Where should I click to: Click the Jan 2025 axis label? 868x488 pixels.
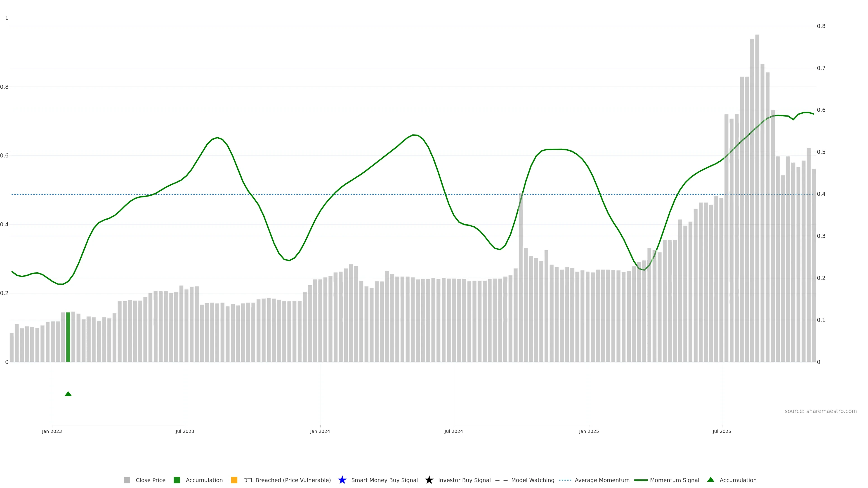[589, 431]
